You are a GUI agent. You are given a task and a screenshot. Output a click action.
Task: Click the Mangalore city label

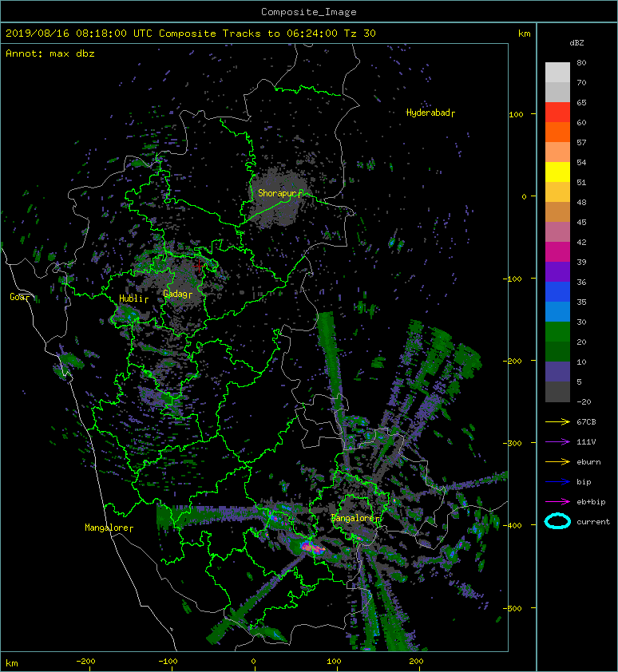(109, 528)
